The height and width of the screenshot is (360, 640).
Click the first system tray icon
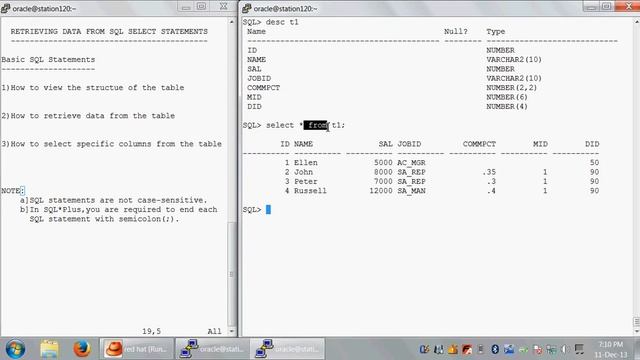(x=424, y=349)
